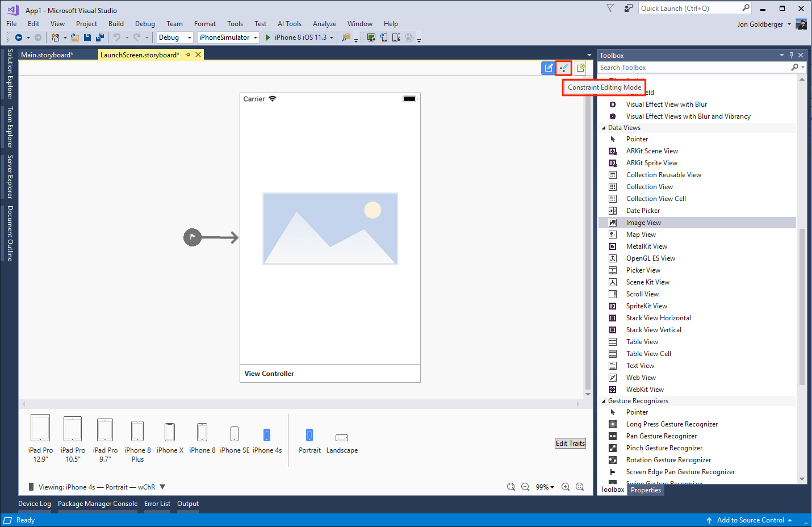The height and width of the screenshot is (527, 812).
Task: Close the LaunchScreen.storyboard tab
Action: (x=198, y=55)
